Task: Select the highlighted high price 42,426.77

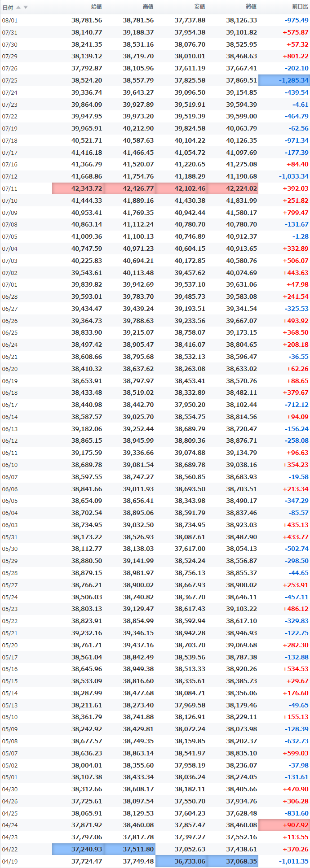Action: tap(130, 188)
